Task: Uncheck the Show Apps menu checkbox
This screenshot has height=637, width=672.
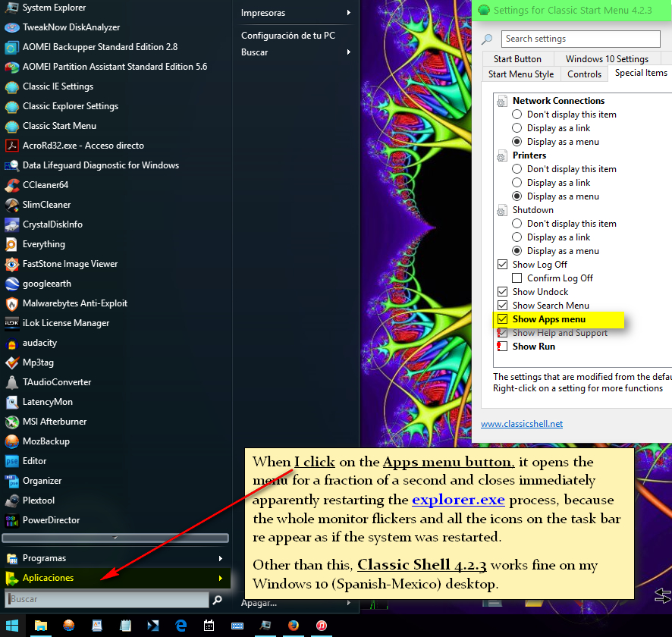Action: 502,319
